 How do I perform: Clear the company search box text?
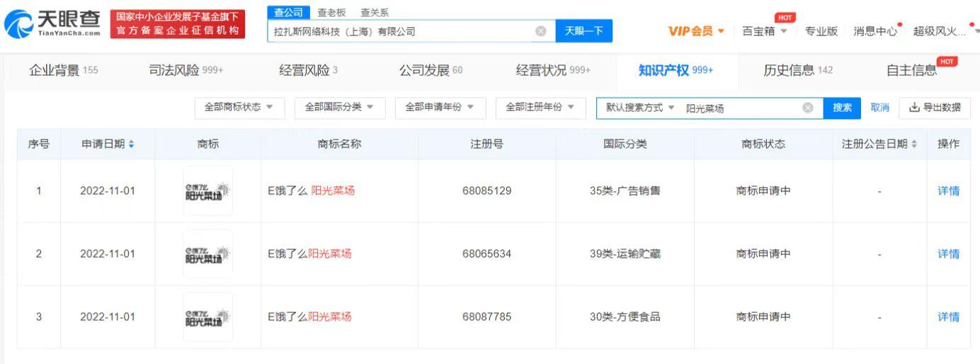click(x=541, y=31)
